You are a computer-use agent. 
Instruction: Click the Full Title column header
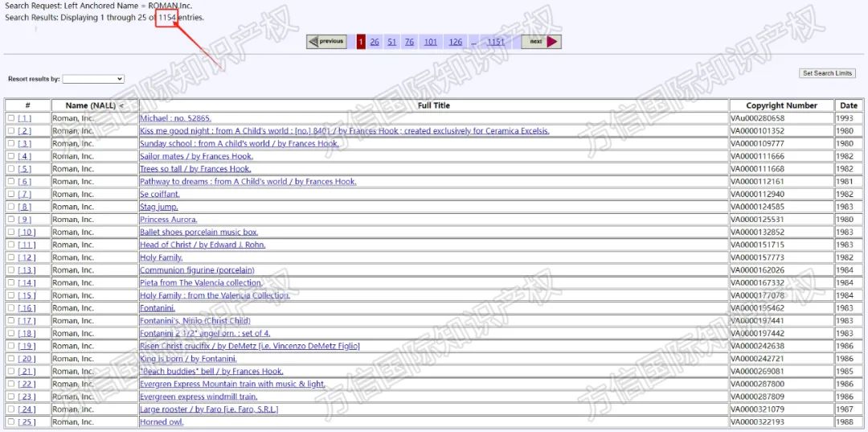(x=434, y=105)
